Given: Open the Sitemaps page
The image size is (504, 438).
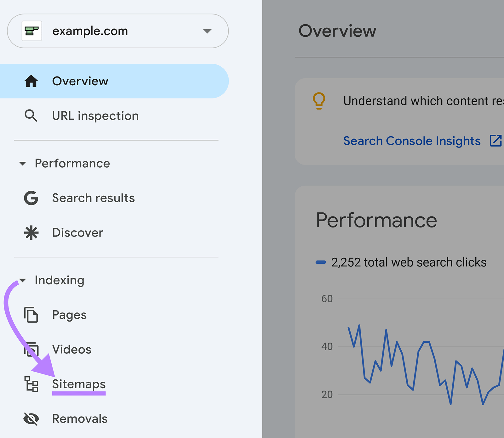Looking at the screenshot, I should [79, 384].
